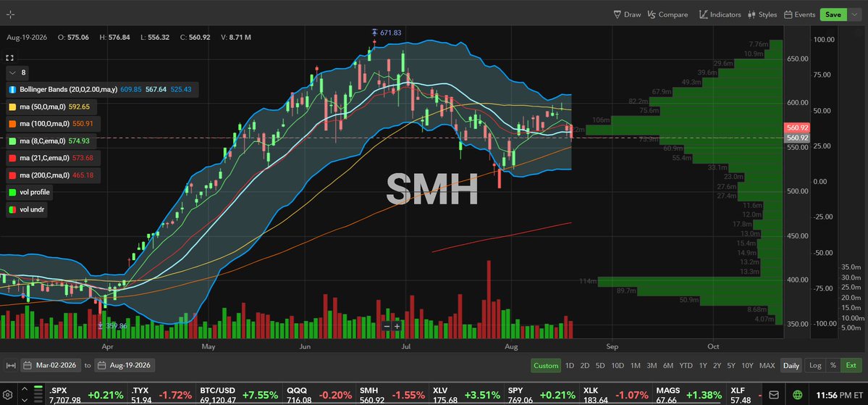Set the range to 3M
The width and height of the screenshot is (868, 405).
tap(652, 366)
